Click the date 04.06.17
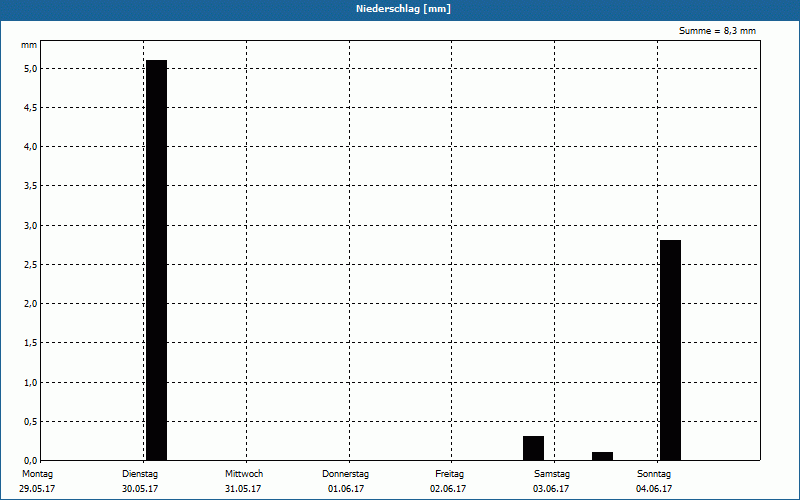800x500 pixels. point(654,489)
